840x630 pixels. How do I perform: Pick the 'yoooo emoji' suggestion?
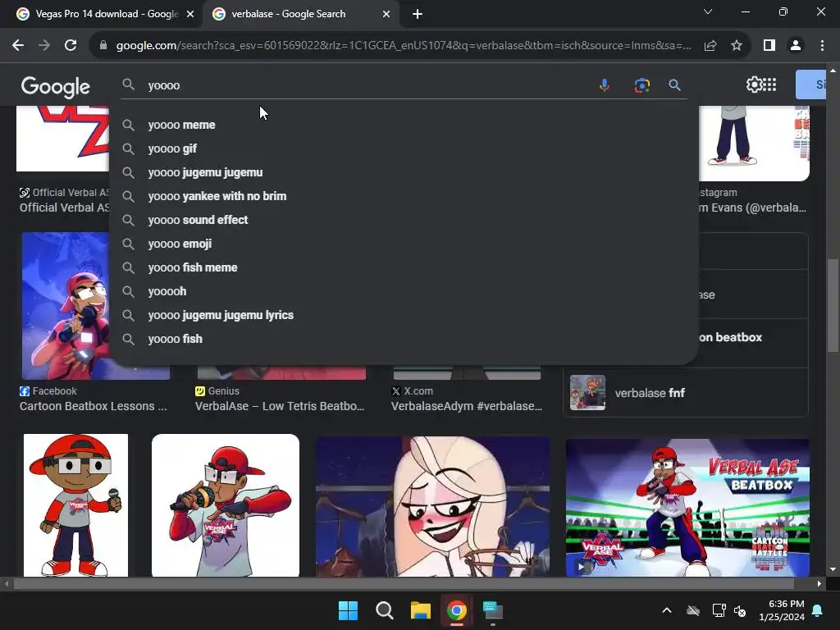click(404, 244)
